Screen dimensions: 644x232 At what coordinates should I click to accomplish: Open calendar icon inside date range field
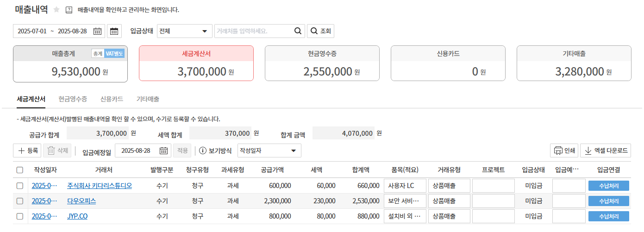coord(97,31)
